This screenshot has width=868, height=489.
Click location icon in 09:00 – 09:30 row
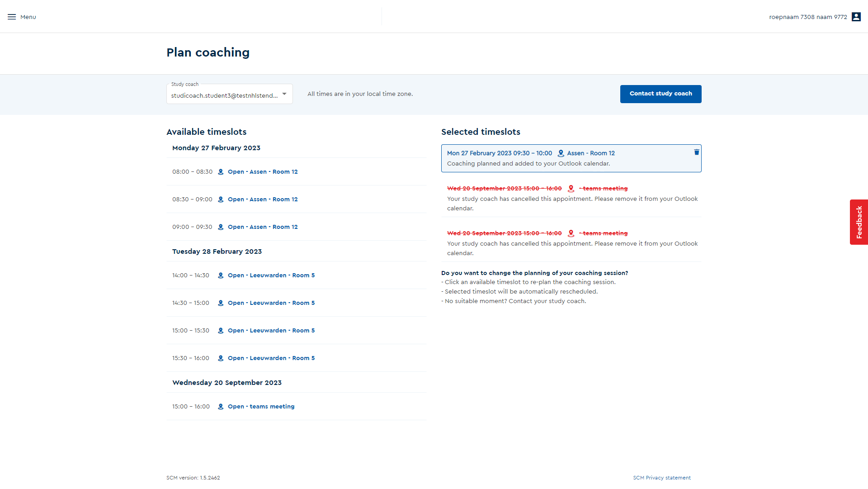pos(221,227)
